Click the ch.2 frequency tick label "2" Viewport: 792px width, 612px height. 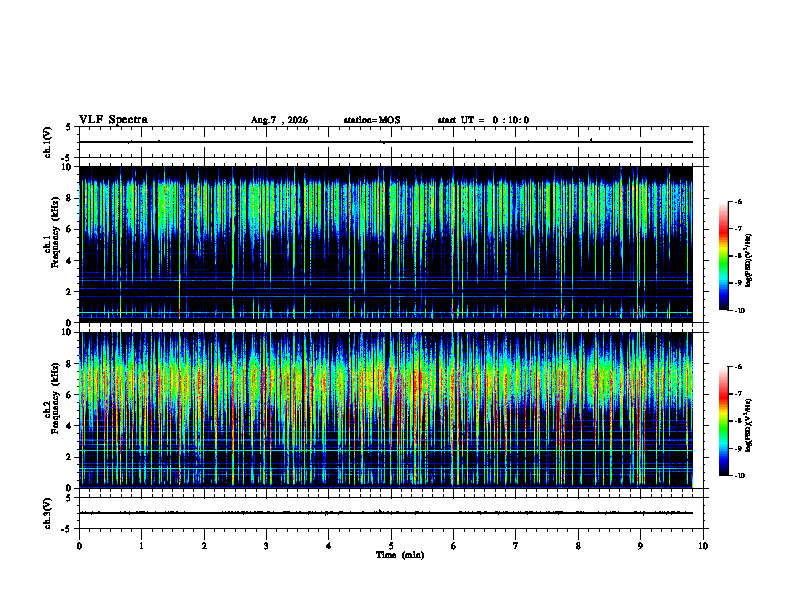70,457
